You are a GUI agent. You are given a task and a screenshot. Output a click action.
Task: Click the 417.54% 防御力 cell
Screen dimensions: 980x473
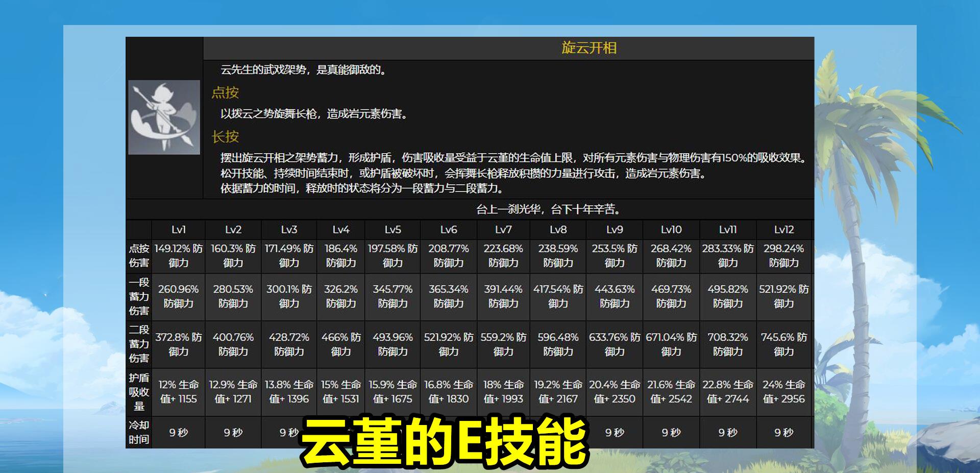(x=558, y=297)
